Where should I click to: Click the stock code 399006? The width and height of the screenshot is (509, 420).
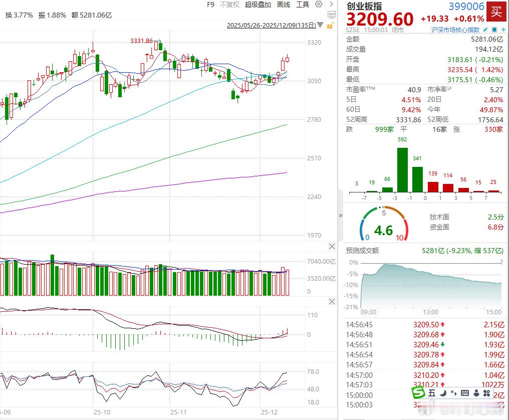pyautogui.click(x=466, y=6)
